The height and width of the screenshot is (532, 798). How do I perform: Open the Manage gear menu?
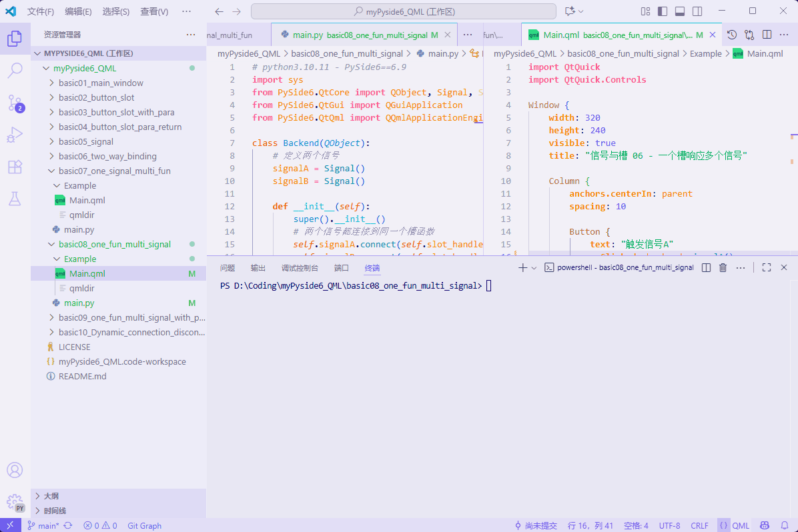pos(15,502)
